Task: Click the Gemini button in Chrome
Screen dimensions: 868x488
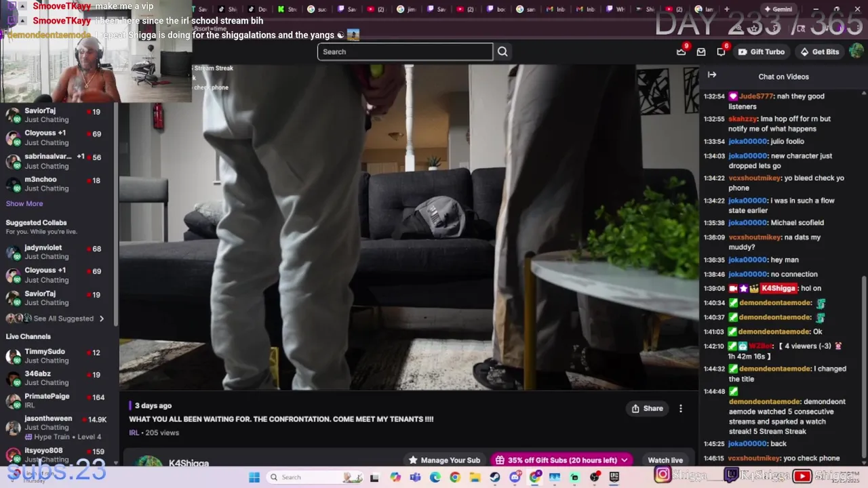Action: click(777, 9)
